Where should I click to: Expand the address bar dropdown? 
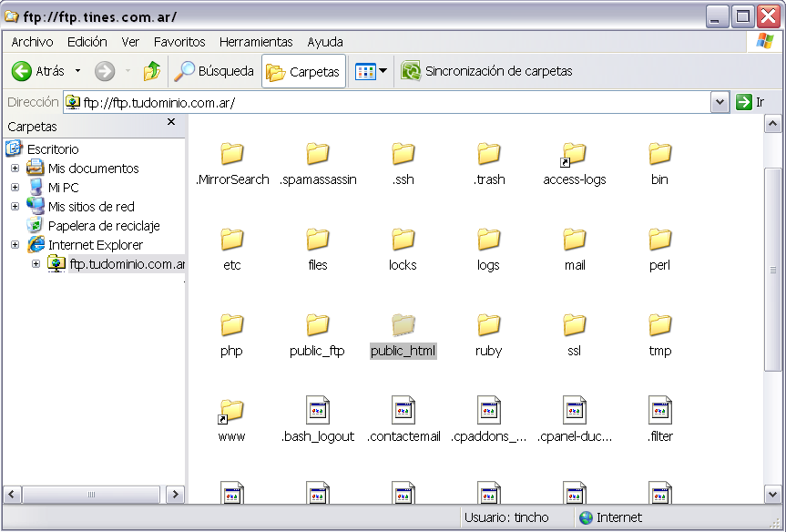pos(720,103)
